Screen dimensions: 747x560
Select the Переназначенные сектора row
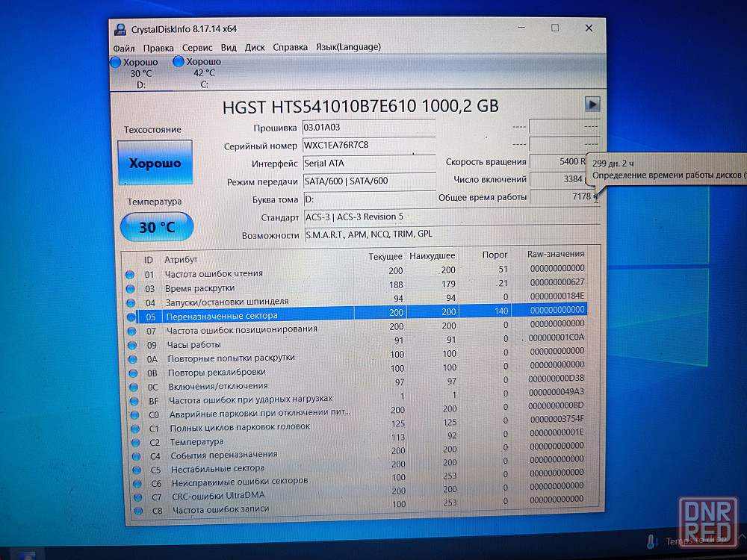(x=356, y=314)
